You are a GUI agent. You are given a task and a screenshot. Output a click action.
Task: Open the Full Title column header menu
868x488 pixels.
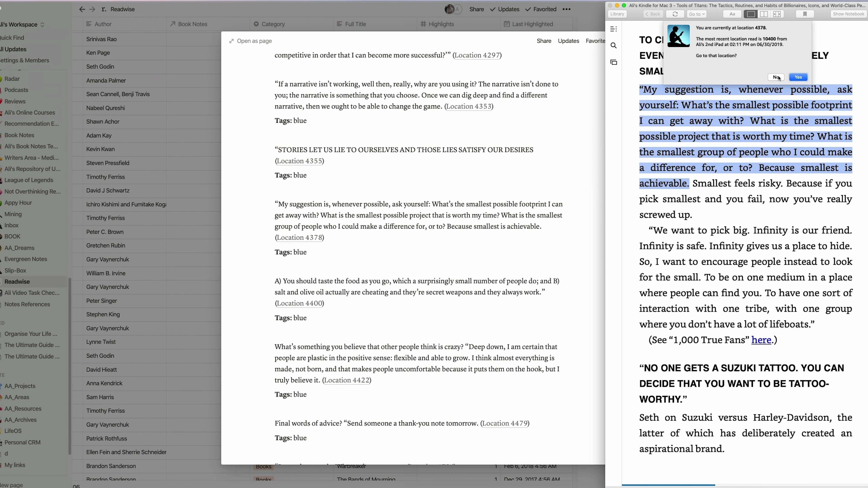pyautogui.click(x=375, y=24)
